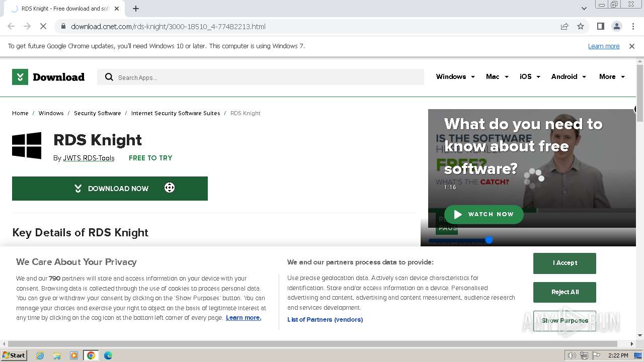Screen dimensions: 644x362
Task: Open Microsoft Edge from the taskbar
Action: tap(108, 355)
